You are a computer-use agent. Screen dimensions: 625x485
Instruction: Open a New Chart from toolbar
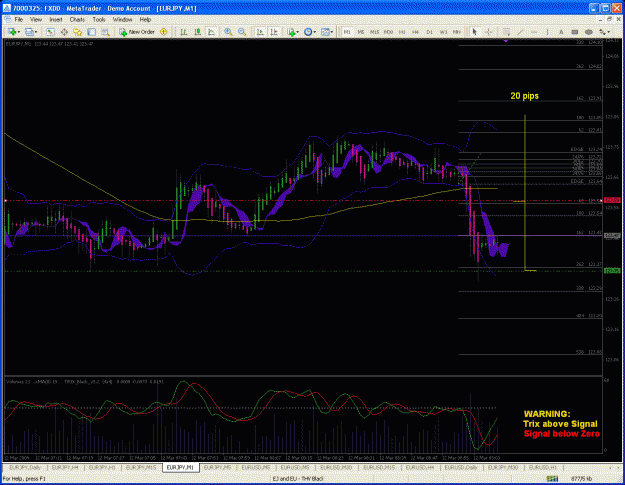[x=12, y=32]
